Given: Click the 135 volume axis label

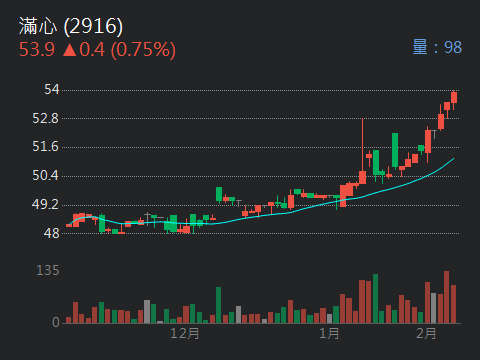Looking at the screenshot, I should tap(48, 270).
